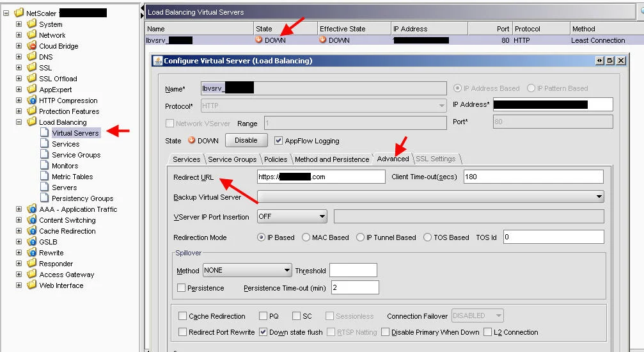Click the AppExpert folder icon
644x352 pixels.
31,89
